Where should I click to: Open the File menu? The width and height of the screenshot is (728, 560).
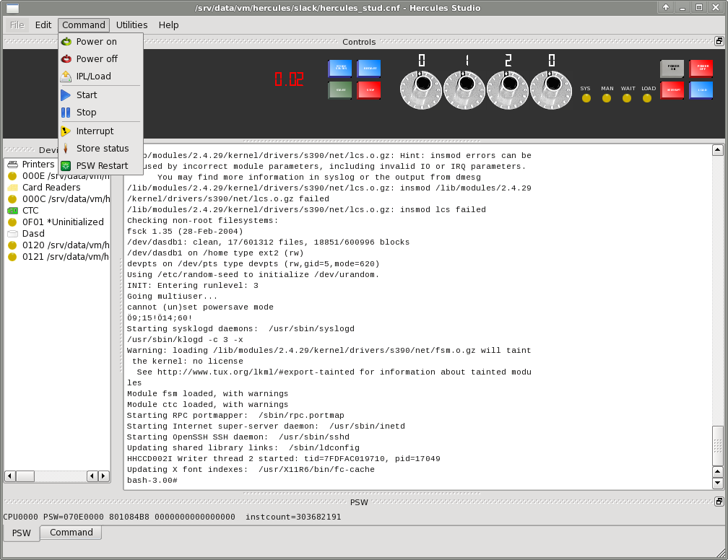17,25
